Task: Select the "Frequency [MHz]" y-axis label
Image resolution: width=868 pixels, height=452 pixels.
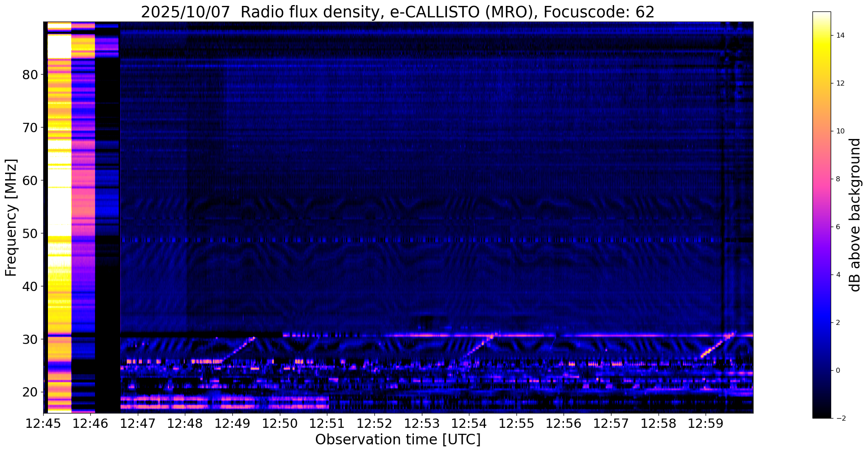Action: [x=11, y=218]
